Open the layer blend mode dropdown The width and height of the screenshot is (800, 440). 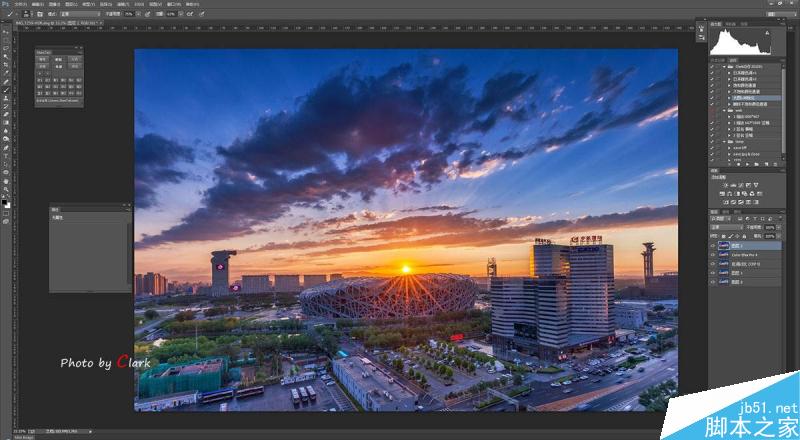pos(727,227)
